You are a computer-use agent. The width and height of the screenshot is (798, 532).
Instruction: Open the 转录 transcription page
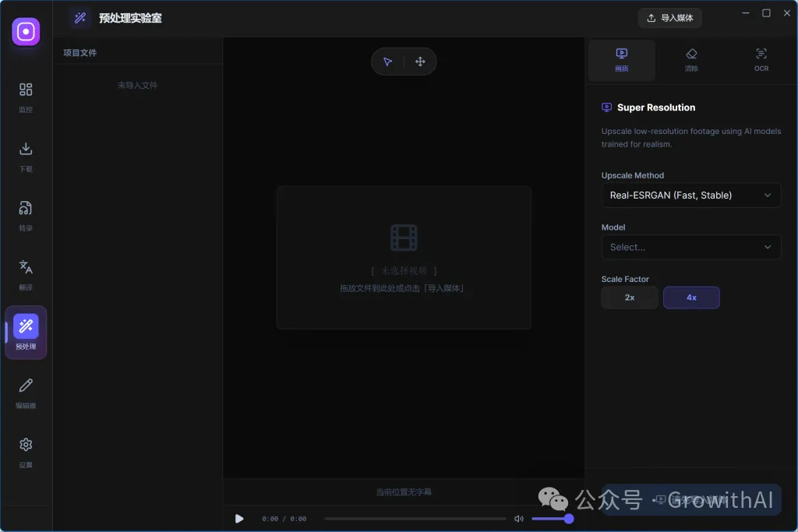point(26,215)
